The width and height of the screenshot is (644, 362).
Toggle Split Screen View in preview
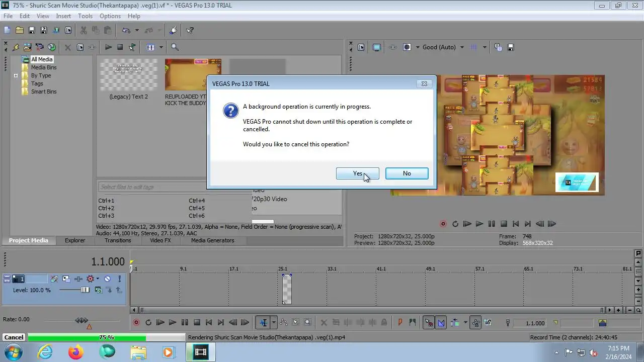click(407, 47)
